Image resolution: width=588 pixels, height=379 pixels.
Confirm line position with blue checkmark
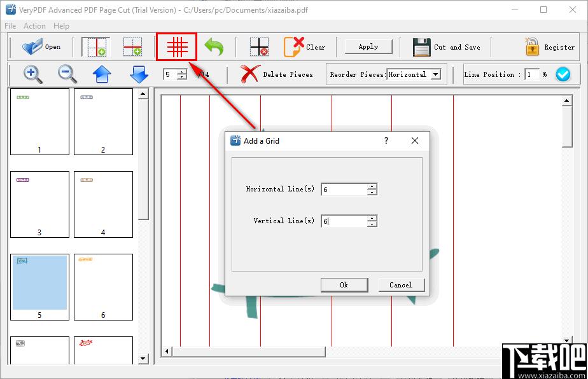(x=563, y=74)
